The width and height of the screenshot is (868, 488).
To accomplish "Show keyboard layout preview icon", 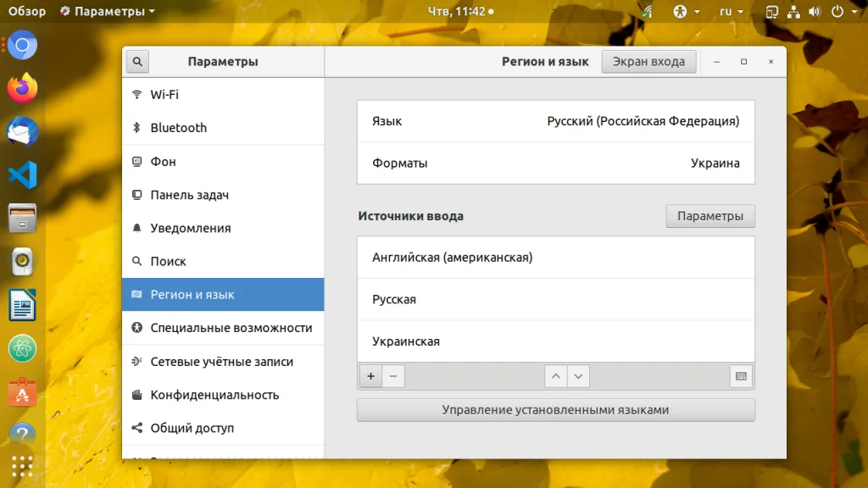I will click(741, 376).
